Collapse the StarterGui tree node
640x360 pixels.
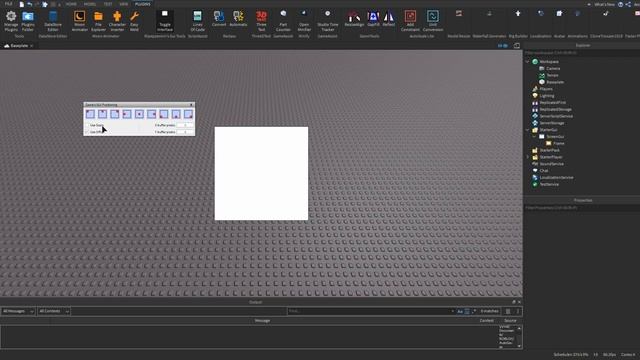(x=527, y=130)
